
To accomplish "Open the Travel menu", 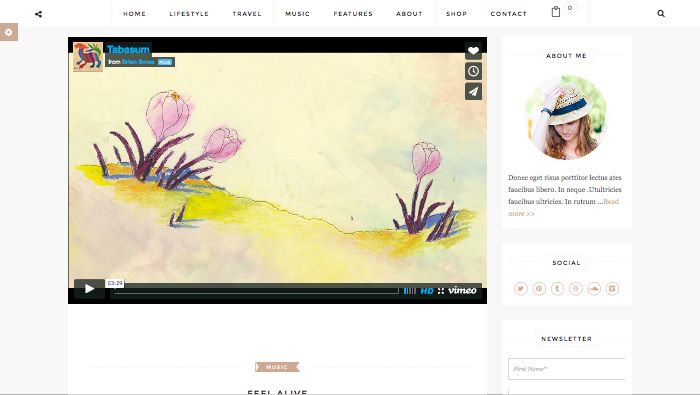I will (x=247, y=14).
